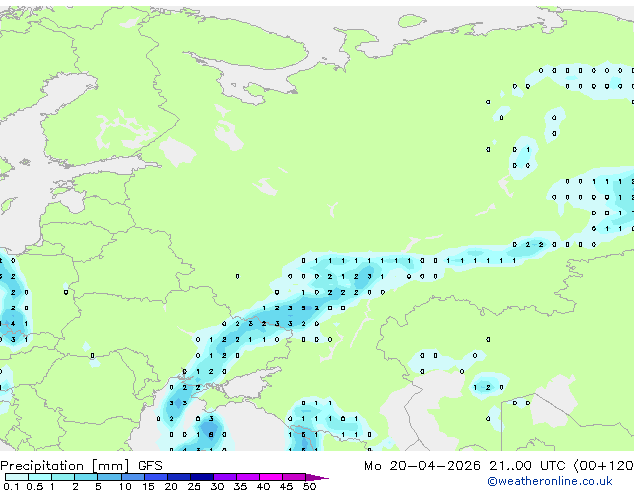Click the '[mm]' unit label
Image resolution: width=634 pixels, height=490 pixels.
tap(110, 466)
